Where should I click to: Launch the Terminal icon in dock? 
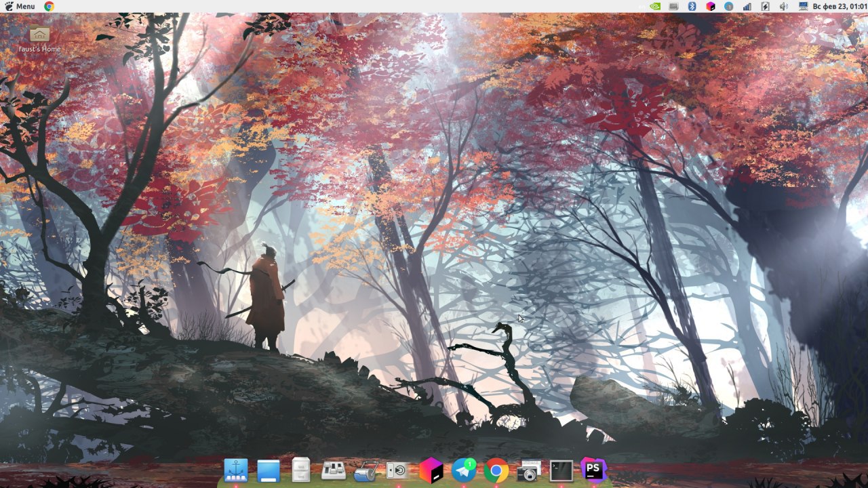tap(561, 470)
